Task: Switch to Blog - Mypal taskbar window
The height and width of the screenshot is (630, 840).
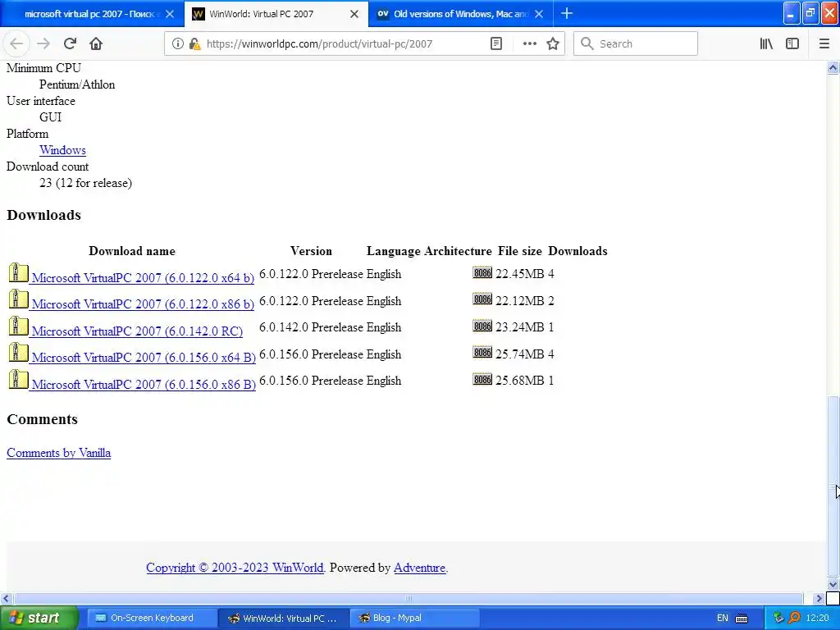Action: click(413, 618)
